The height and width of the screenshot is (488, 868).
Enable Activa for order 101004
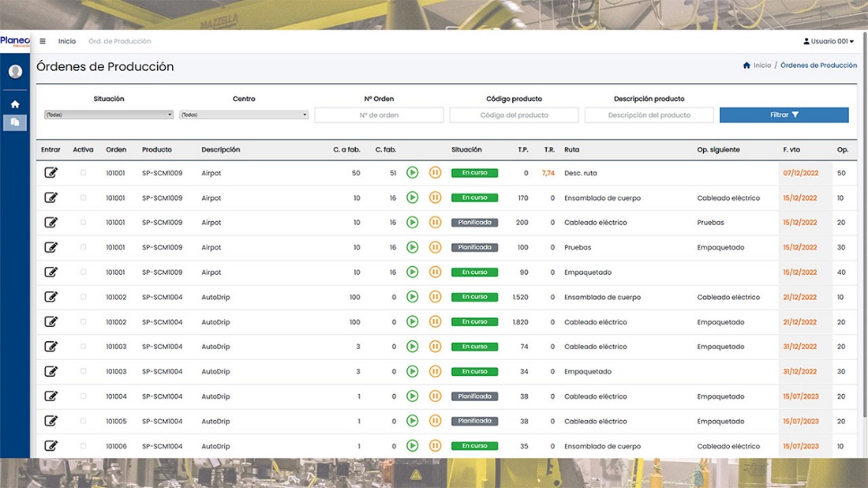pos(83,396)
